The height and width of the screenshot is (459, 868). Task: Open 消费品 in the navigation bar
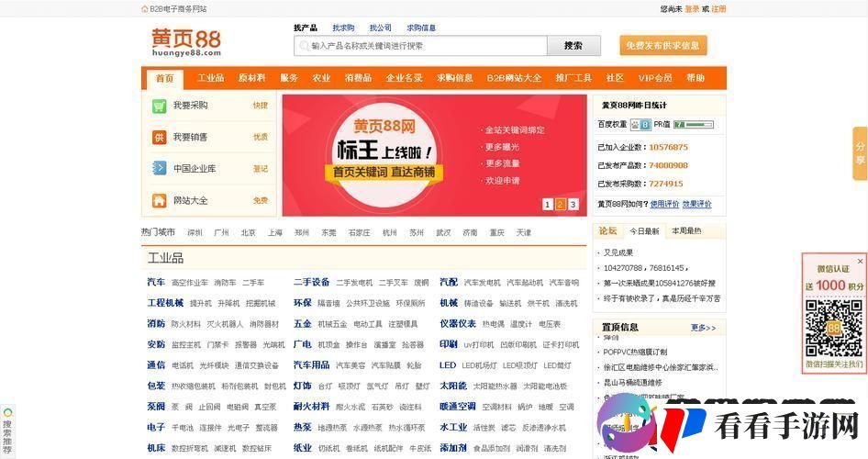point(358,78)
